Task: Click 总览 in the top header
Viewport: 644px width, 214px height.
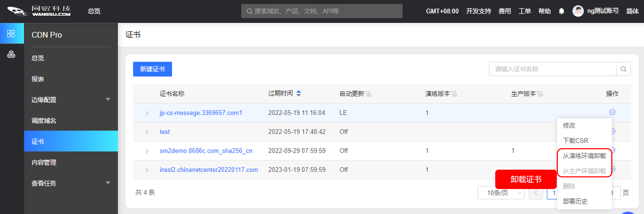Action: tap(94, 11)
